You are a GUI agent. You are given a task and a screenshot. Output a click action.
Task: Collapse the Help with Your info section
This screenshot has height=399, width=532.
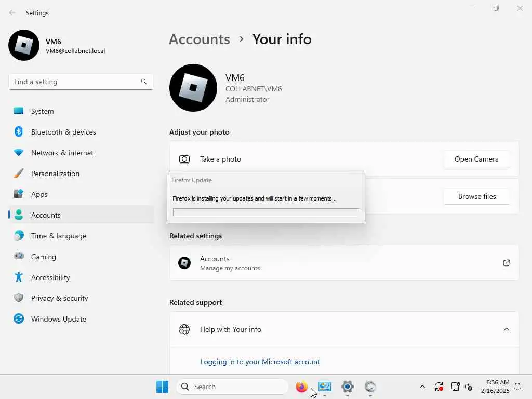506,329
